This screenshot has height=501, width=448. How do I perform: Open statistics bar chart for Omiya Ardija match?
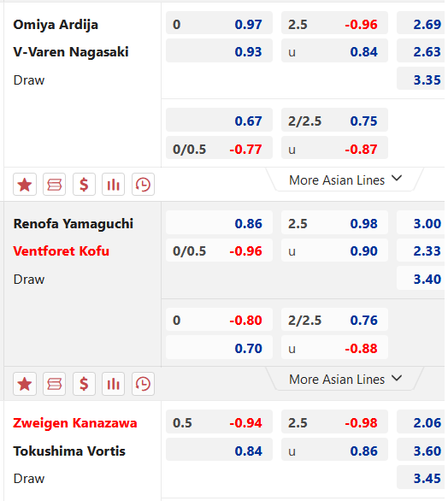(x=113, y=185)
